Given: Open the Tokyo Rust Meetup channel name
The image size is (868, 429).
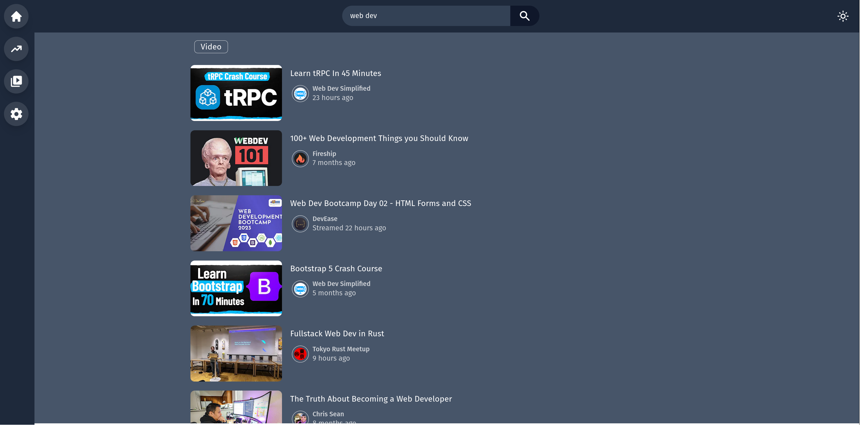Looking at the screenshot, I should pyautogui.click(x=344, y=352).
